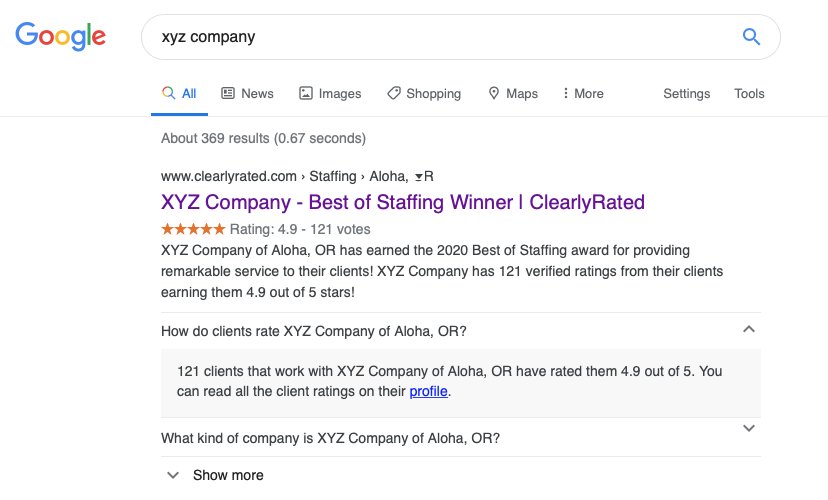828x500 pixels.
Task: Follow the 'profile' link in the answer
Action: pyautogui.click(x=429, y=391)
